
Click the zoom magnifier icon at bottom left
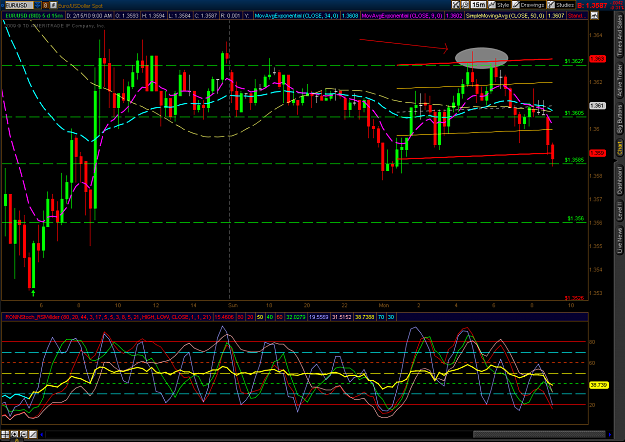coord(14,434)
